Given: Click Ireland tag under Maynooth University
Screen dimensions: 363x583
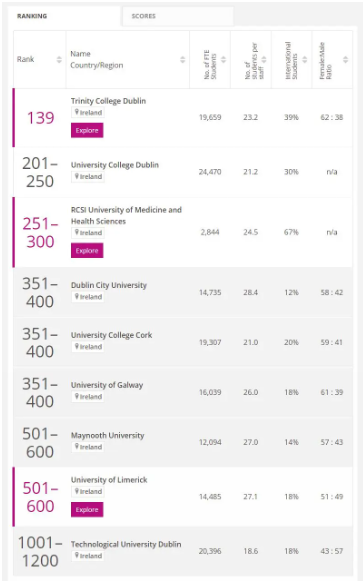Looking at the screenshot, I should click(x=88, y=447).
